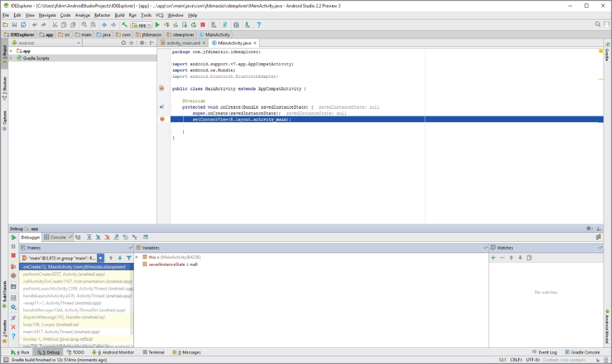The height and width of the screenshot is (364, 612).
Task: Click the Save All icon in the main toolbar
Action: pos(14,25)
